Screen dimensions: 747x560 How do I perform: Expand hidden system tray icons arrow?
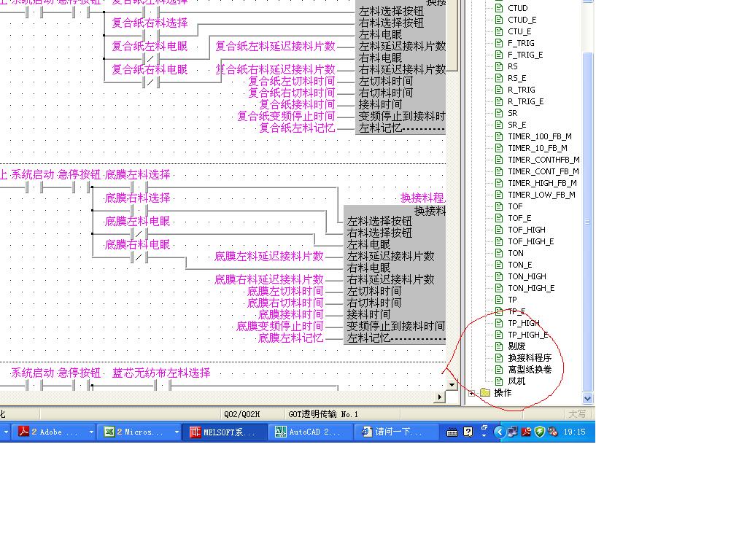tap(500, 432)
